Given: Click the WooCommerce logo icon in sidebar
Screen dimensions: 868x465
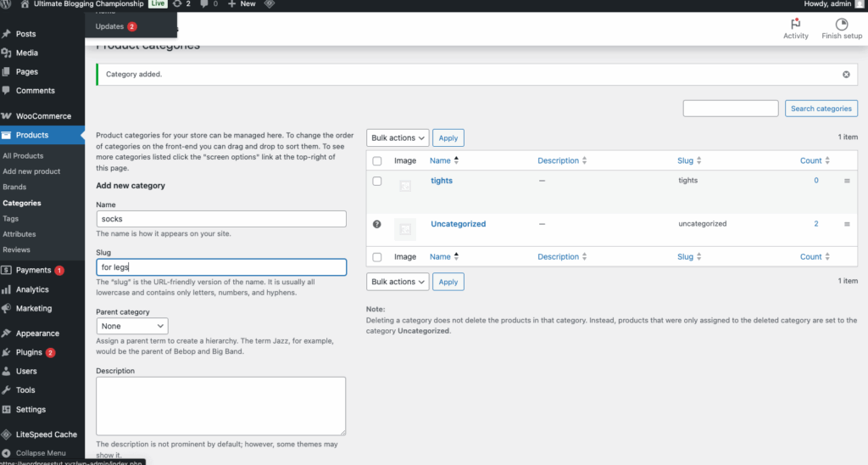Looking at the screenshot, I should pyautogui.click(x=6, y=116).
